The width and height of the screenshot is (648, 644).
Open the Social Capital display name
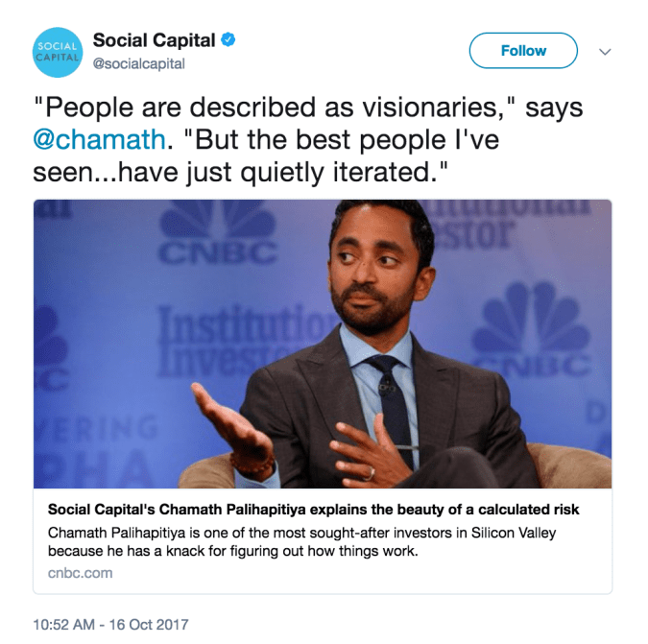pos(152,40)
